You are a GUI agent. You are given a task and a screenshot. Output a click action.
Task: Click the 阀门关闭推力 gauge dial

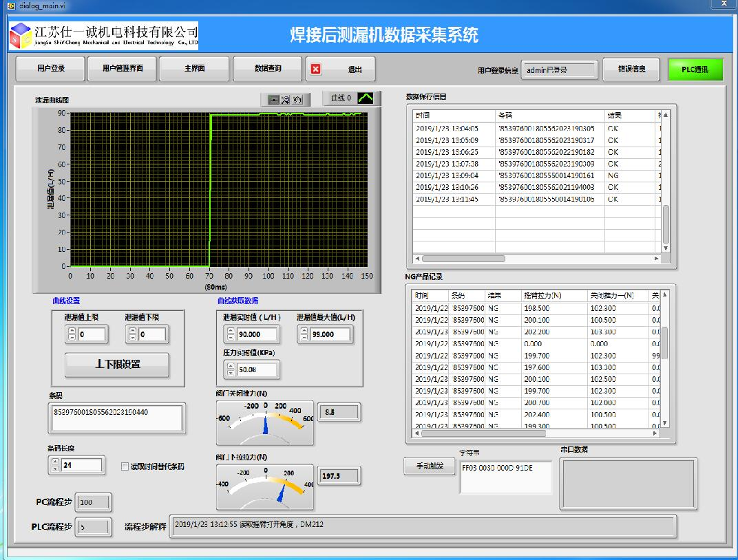coord(265,422)
